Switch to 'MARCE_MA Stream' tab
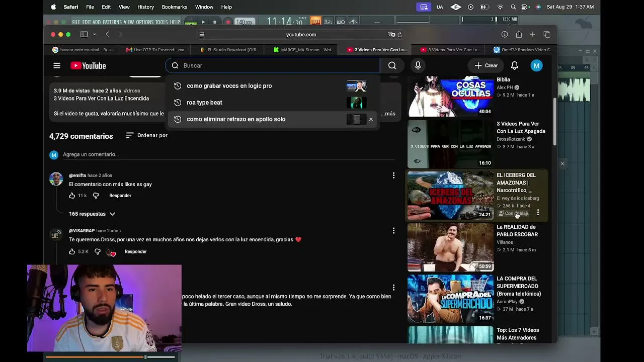The width and height of the screenshot is (644, 362). 303,50
